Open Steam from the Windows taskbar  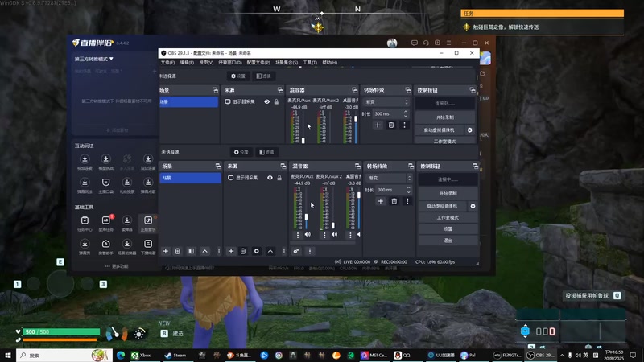175,355
